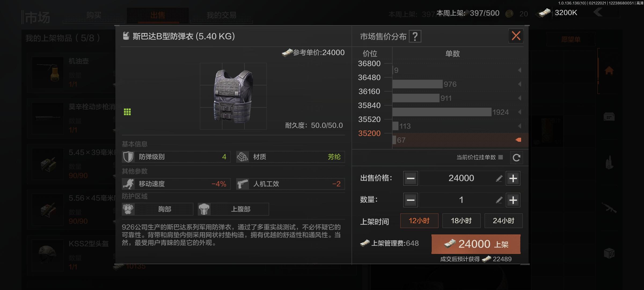Viewport: 644px width, 290px height.
Task: Refresh the market price list
Action: tap(516, 158)
